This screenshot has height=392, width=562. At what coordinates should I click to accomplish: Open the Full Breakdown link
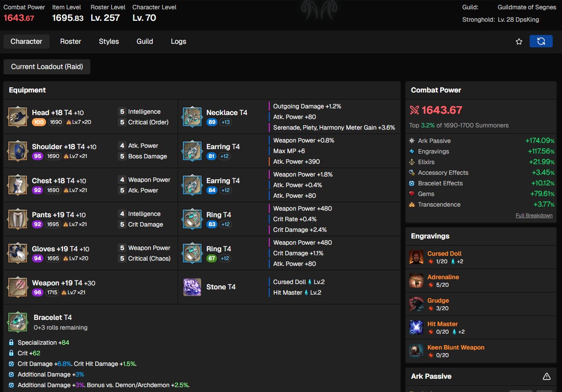pyautogui.click(x=534, y=215)
